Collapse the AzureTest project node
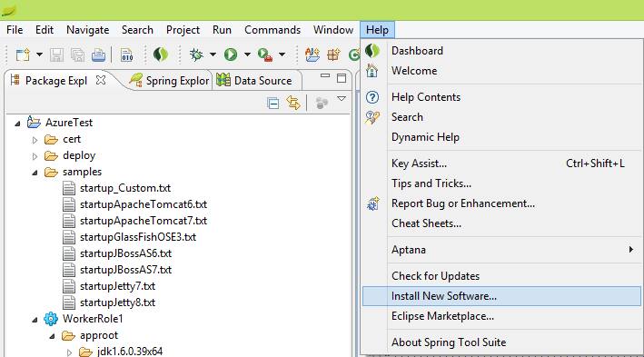Image resolution: width=644 pixels, height=357 pixels. click(17, 124)
